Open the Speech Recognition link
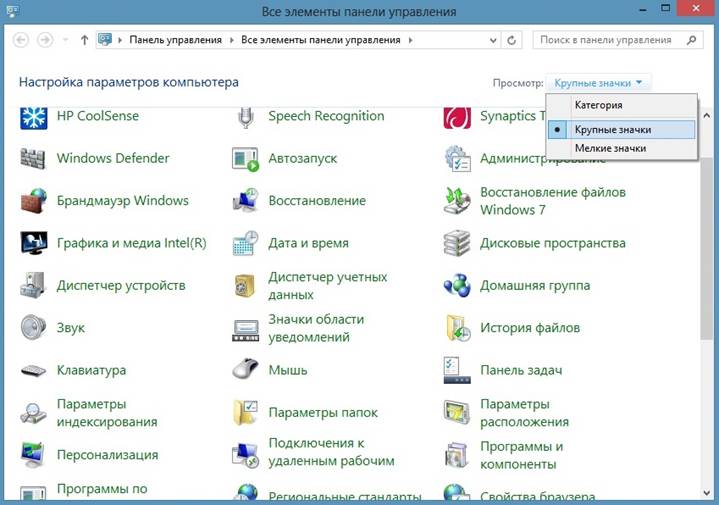The image size is (719, 505). 326,117
